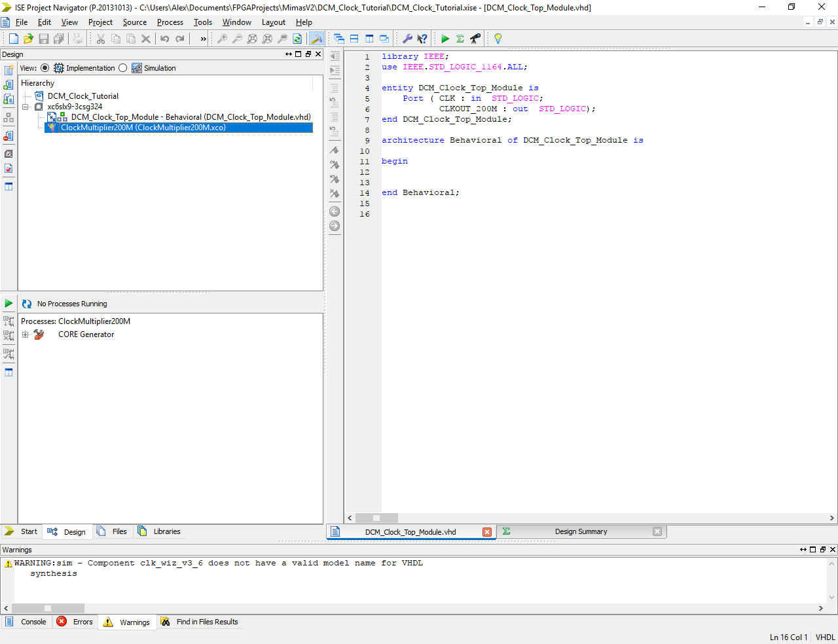The width and height of the screenshot is (838, 644).
Task: Select the Zoom In tool on the toolbar
Action: 222,39
